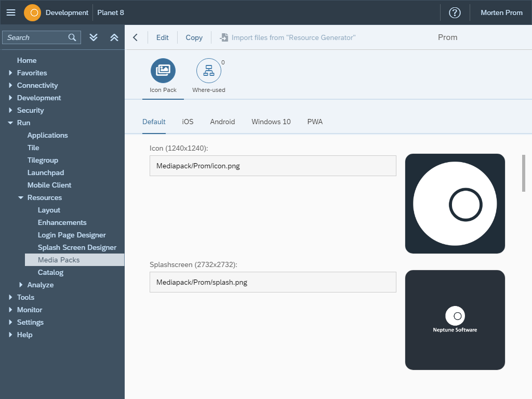Switch to the Windows 10 tab
The image size is (532, 399).
point(271,122)
